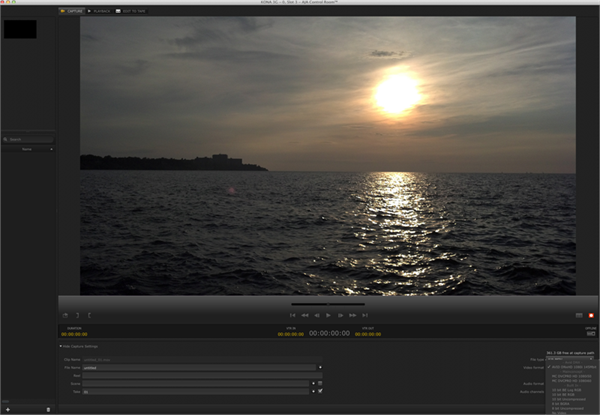Screen dimensions: 600x415
Task: Collapse the Capture Settings disclosure triangle
Action: 61,346
